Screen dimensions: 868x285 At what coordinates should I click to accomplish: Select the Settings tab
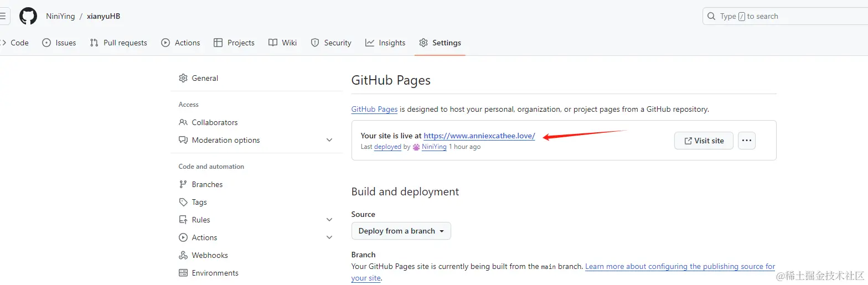[440, 43]
